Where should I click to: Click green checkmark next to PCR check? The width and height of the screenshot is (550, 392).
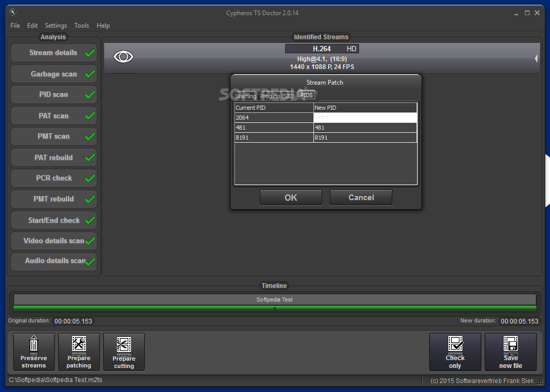pyautogui.click(x=90, y=178)
